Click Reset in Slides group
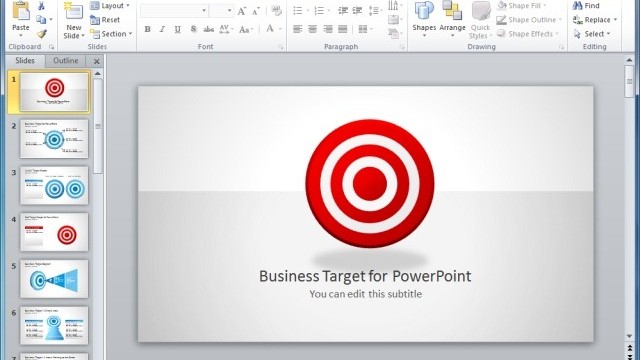Image resolution: width=640 pixels, height=360 pixels. click(105, 20)
